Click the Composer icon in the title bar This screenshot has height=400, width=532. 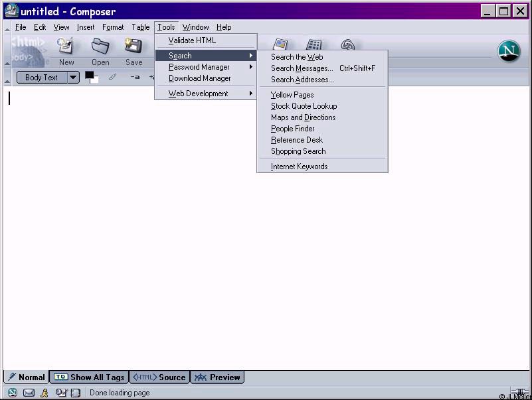[x=12, y=11]
